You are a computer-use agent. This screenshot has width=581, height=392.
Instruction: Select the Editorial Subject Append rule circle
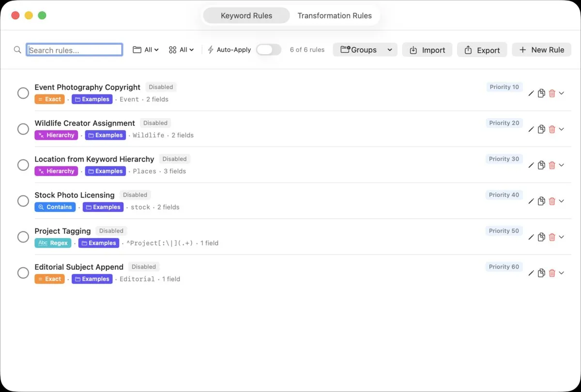tap(23, 273)
